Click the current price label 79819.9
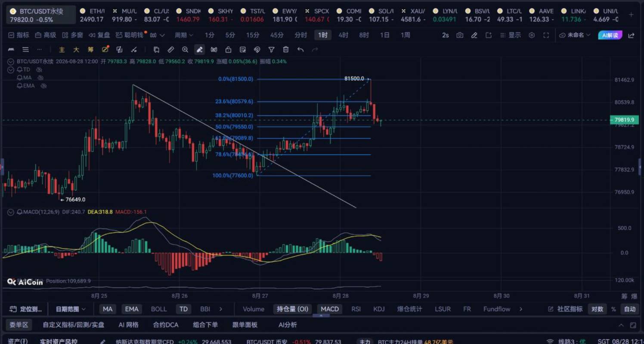The height and width of the screenshot is (344, 644). [x=623, y=120]
